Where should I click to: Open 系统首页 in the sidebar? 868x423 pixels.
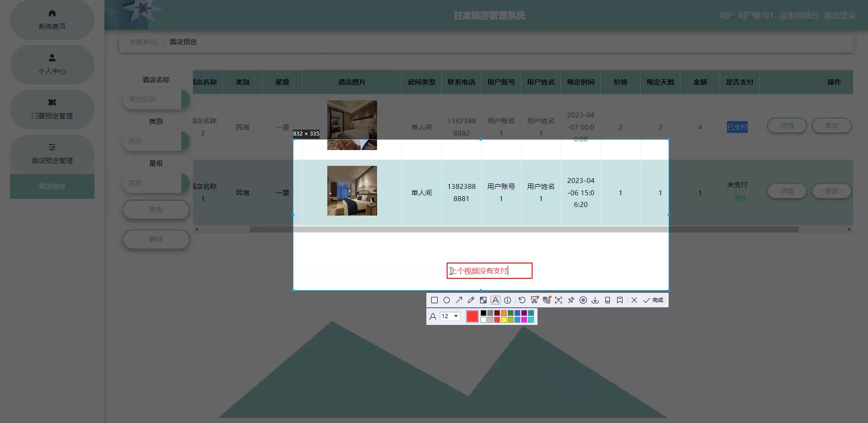(52, 20)
